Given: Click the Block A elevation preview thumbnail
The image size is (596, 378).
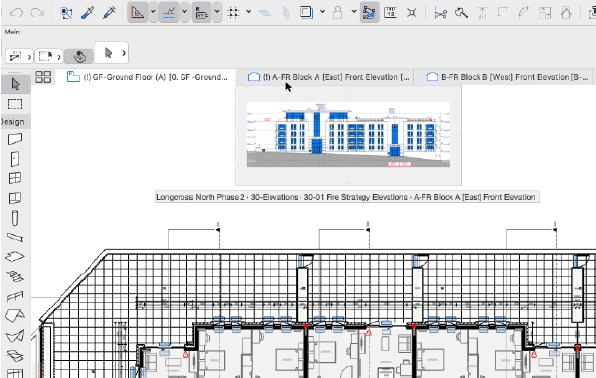Looking at the screenshot, I should click(348, 135).
